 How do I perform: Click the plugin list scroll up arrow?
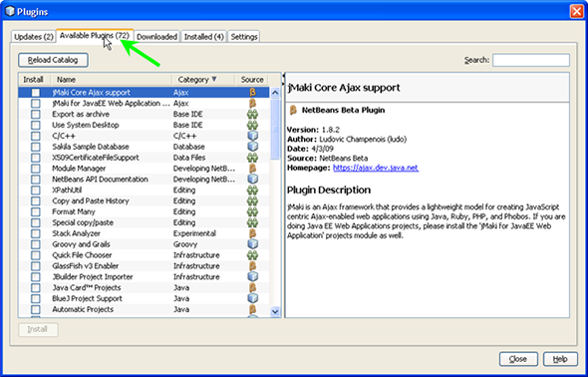pyautogui.click(x=275, y=93)
